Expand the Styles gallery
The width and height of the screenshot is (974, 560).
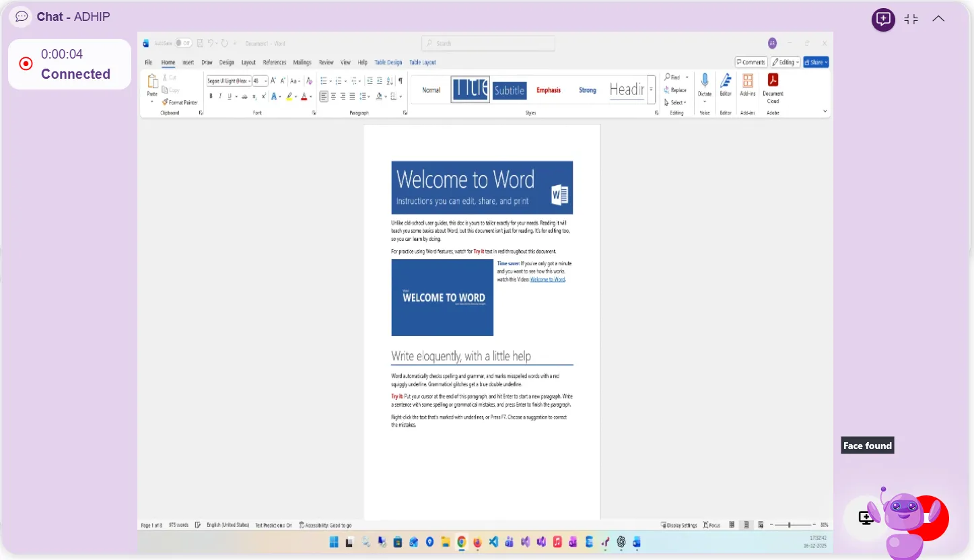pyautogui.click(x=651, y=90)
